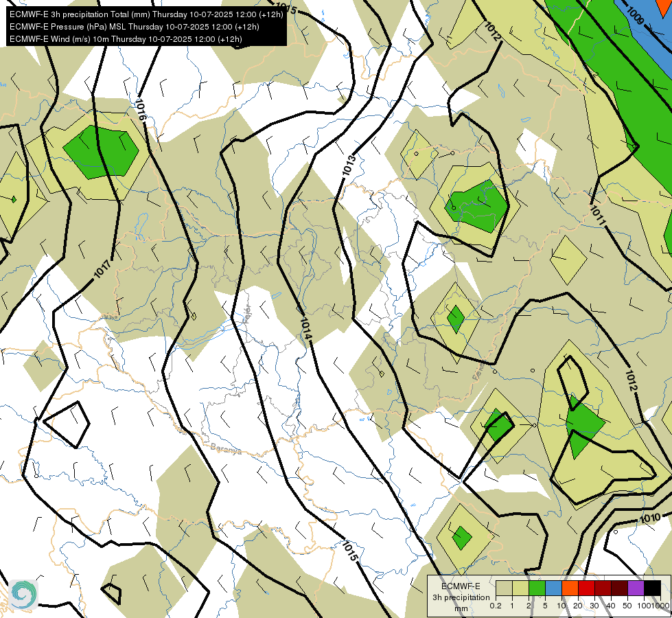Screen dimensions: 672x618
Task: Select the green 2 mm legend swatch
Action: (537, 588)
